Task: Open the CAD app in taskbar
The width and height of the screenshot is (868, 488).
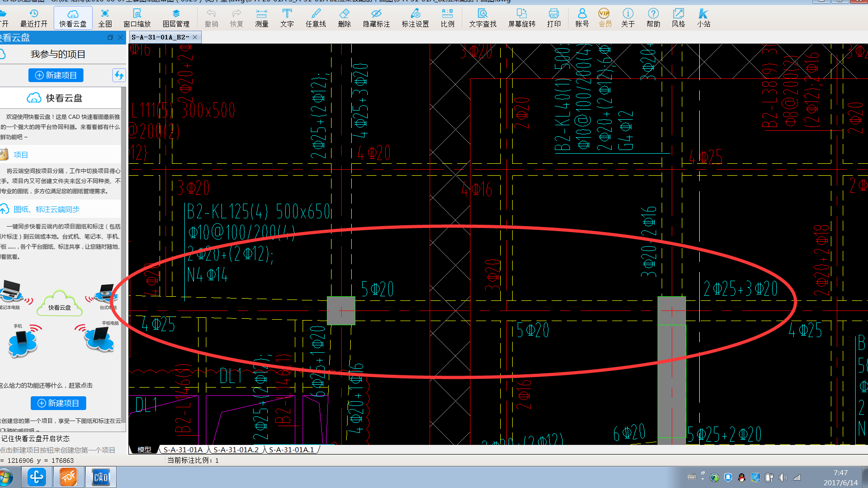Action: pos(101,477)
